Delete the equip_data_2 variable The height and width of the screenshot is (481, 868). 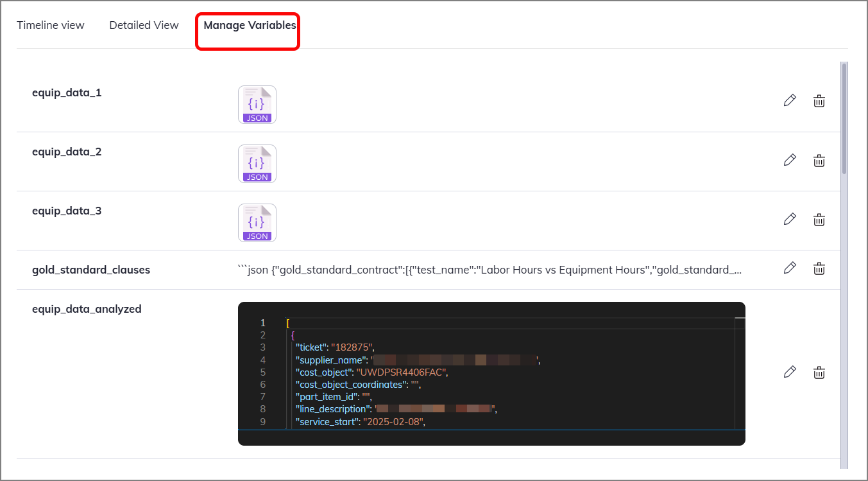(x=819, y=160)
